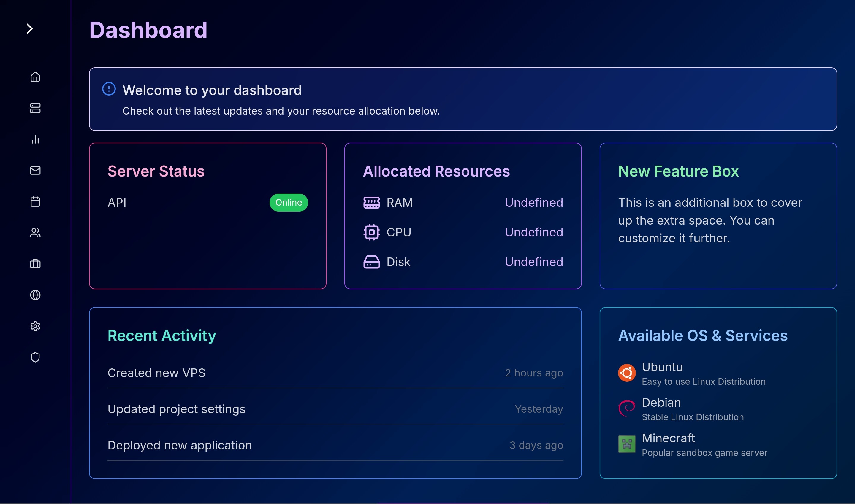Click the Disk icon under Allocated Resources
The height and width of the screenshot is (504, 855).
pos(371,262)
